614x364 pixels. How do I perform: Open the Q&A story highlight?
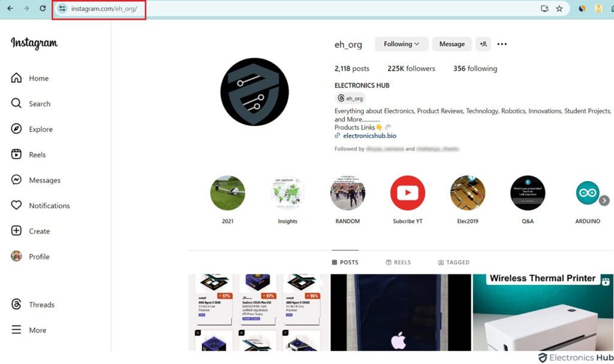(x=528, y=192)
